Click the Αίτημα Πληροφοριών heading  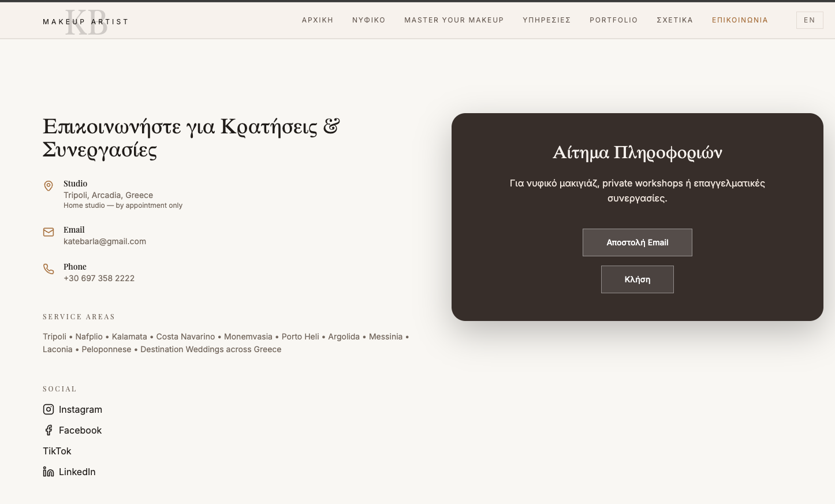point(638,152)
